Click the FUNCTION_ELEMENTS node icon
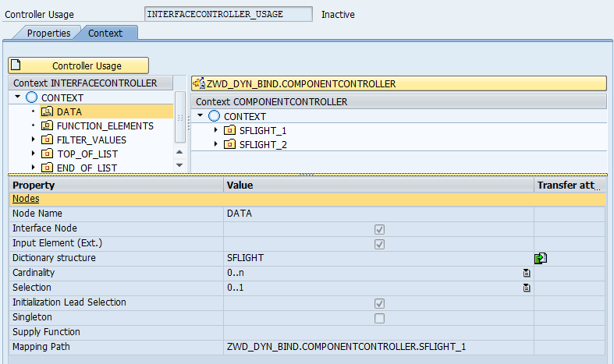 [x=47, y=125]
